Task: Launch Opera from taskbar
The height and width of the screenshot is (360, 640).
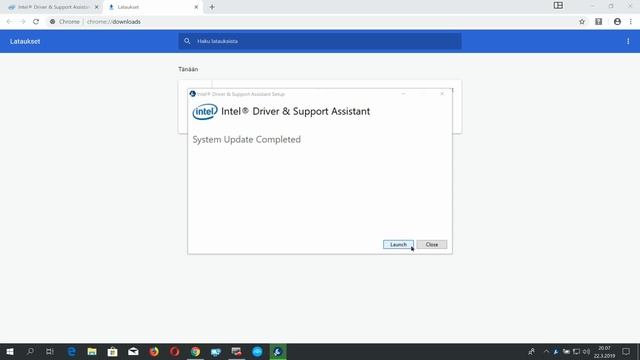Action: [174, 351]
